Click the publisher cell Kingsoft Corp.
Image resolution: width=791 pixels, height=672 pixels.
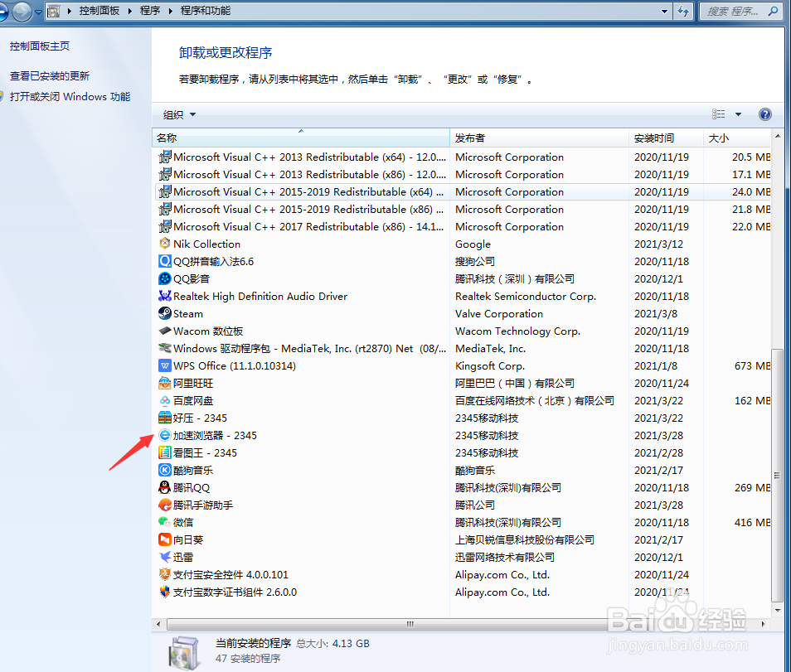point(490,366)
